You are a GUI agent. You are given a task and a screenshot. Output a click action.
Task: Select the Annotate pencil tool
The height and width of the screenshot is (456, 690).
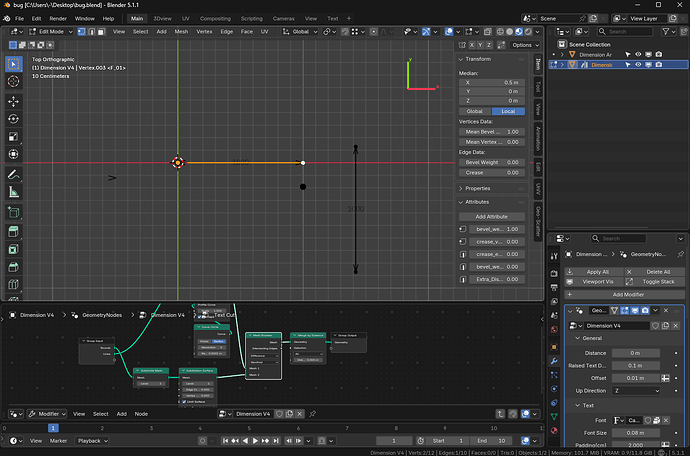(14, 175)
